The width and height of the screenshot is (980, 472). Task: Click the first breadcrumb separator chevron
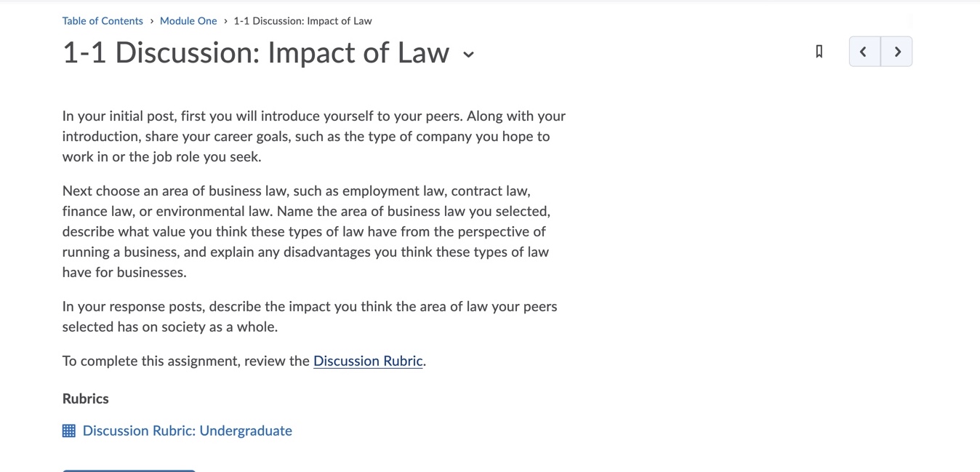[x=150, y=20]
